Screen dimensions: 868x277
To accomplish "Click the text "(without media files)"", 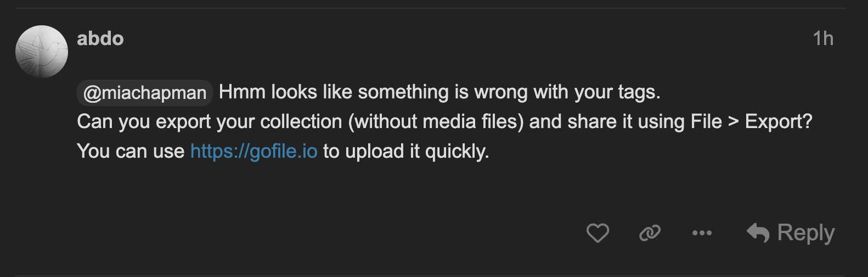I will (436, 121).
